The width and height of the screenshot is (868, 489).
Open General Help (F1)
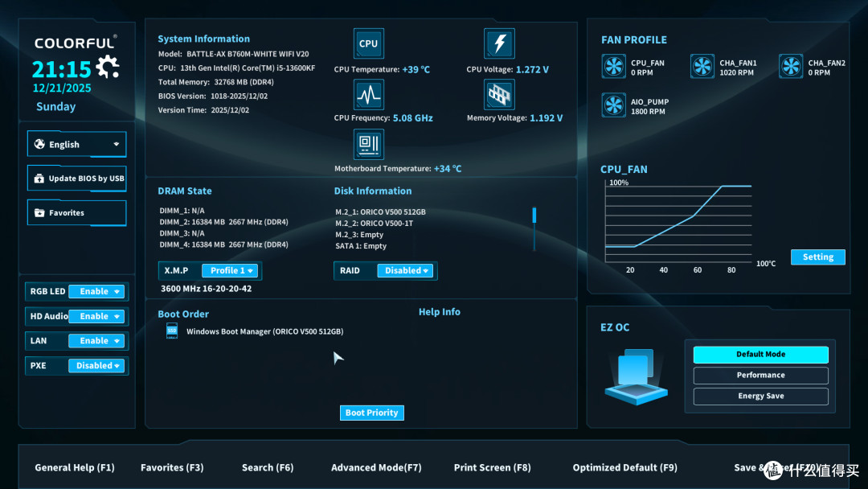point(75,467)
